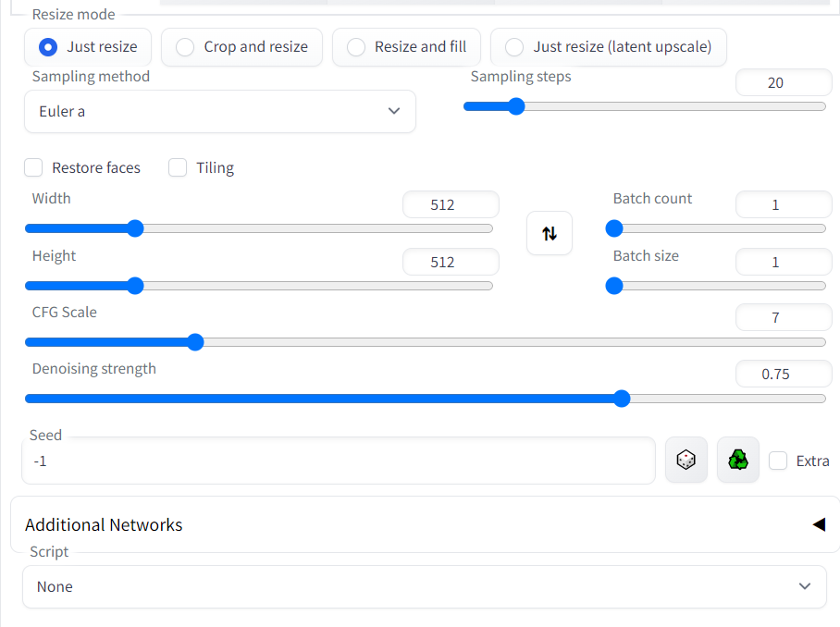This screenshot has height=627, width=840.
Task: Click the Seed input field
Action: point(339,461)
